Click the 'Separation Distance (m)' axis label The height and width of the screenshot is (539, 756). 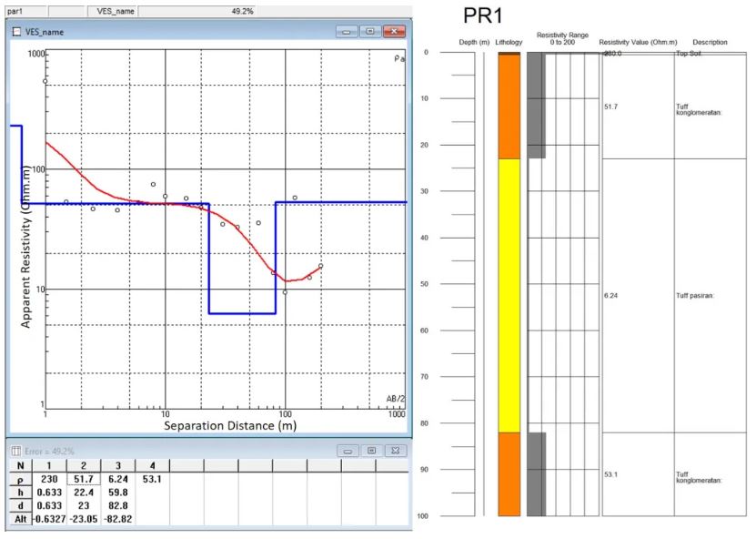(230, 425)
